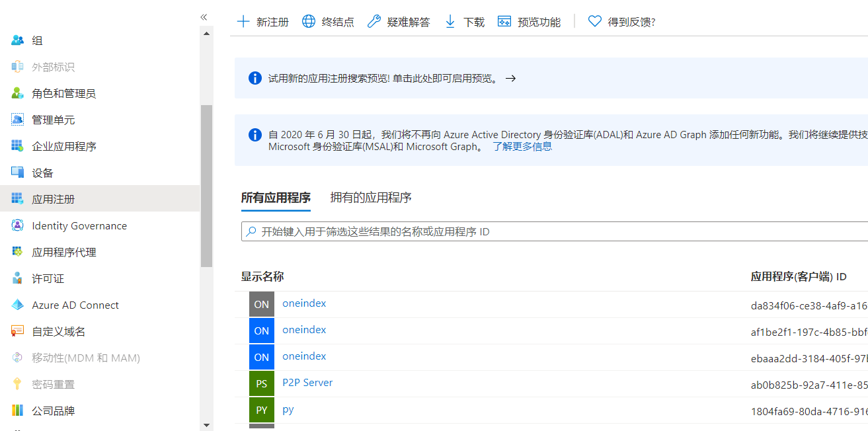Image resolution: width=868 pixels, height=431 pixels.
Task: Click app ID starting with ebaaa2dd
Action: [809, 358]
